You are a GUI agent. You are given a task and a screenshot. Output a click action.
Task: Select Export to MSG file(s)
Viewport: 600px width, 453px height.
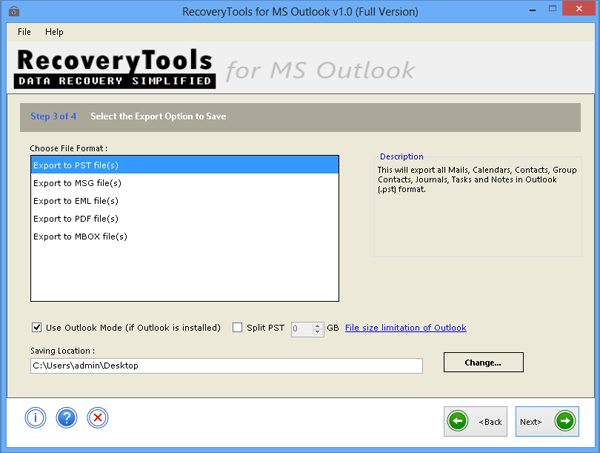184,183
